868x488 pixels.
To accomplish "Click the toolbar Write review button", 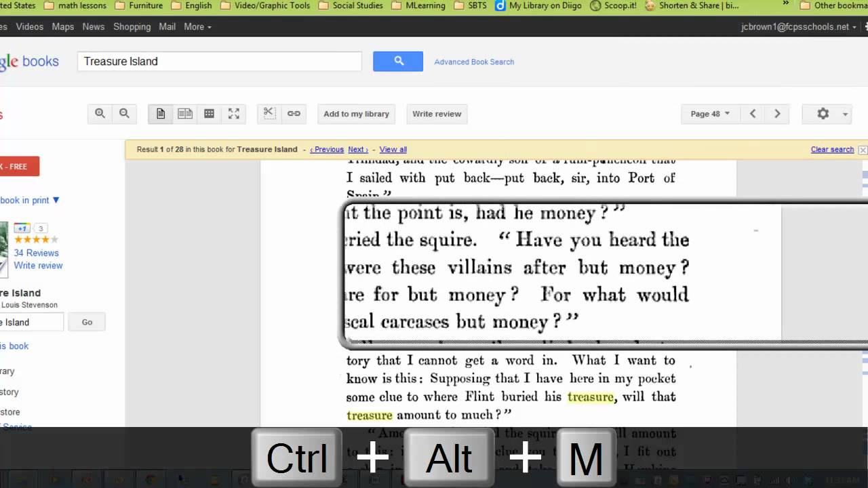I will tap(437, 114).
